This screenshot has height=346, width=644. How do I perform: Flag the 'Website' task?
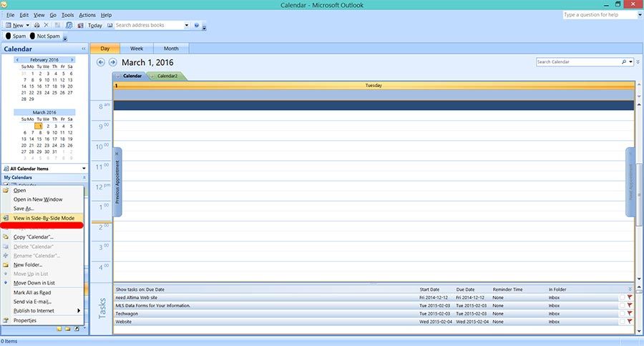[x=630, y=322]
